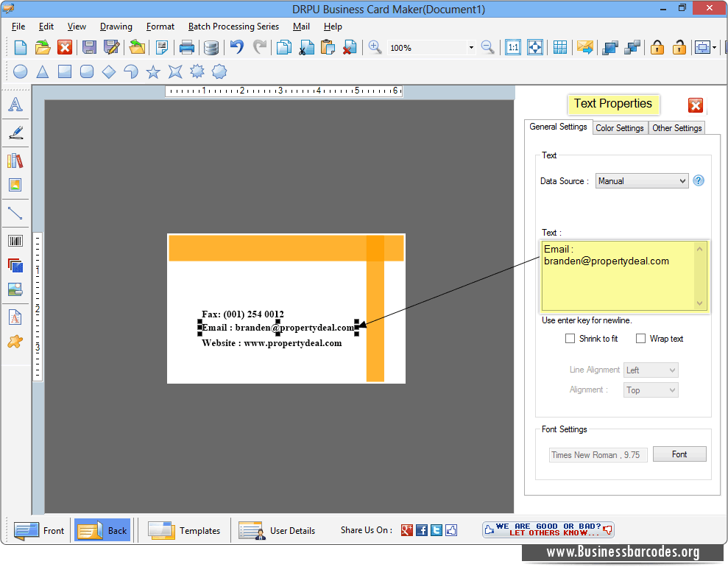Set actual size with the 1:1 icon
This screenshot has width=728, height=567.
point(513,47)
